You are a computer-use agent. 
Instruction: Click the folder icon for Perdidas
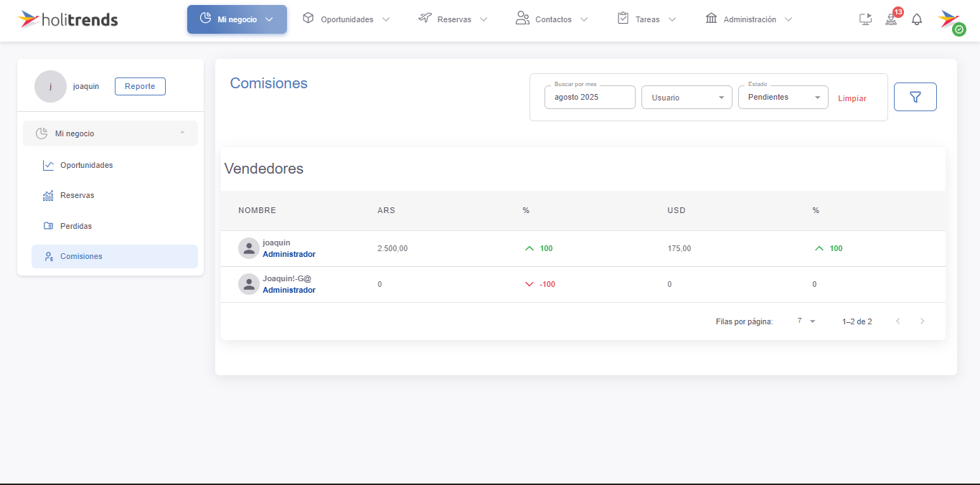48,226
